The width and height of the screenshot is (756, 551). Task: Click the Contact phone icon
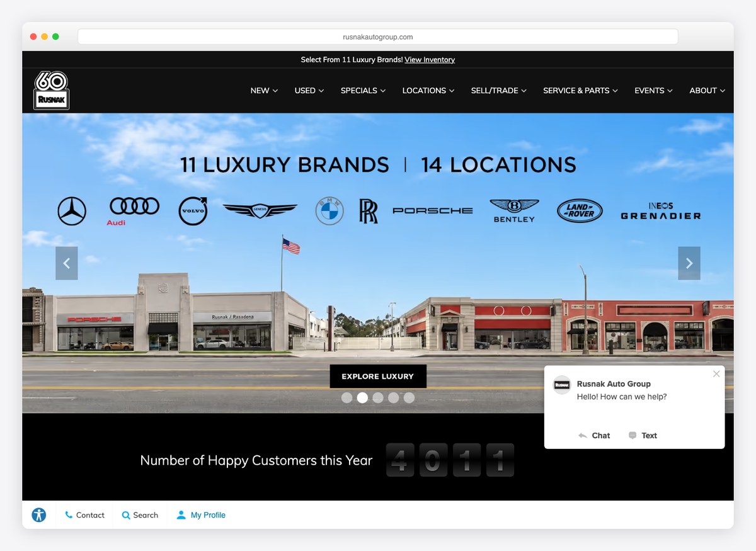pos(69,515)
